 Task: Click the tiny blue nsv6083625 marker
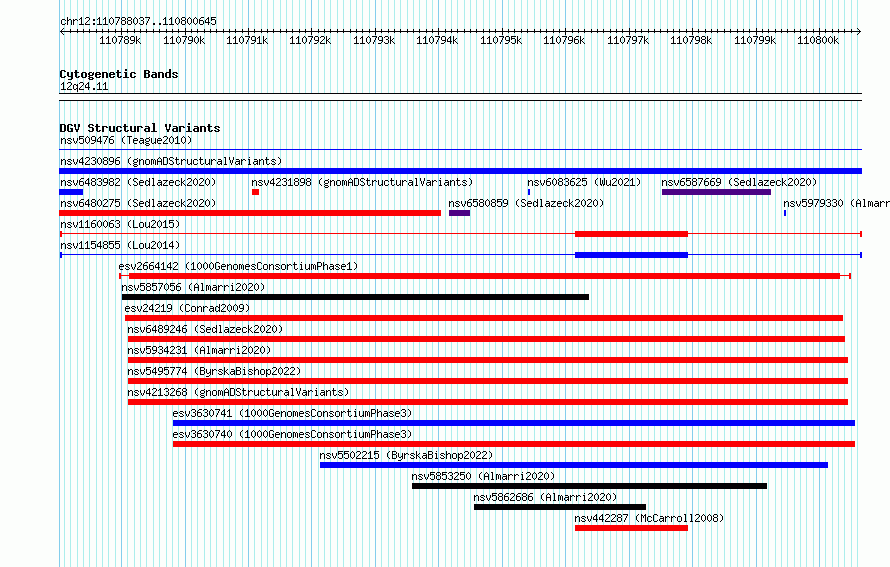(529, 192)
